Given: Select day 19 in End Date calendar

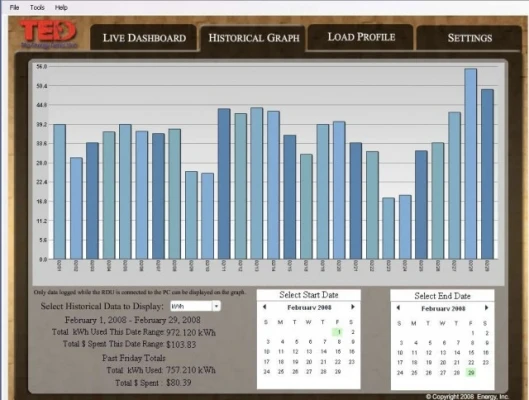Looking at the screenshot, I should tap(429, 363).
